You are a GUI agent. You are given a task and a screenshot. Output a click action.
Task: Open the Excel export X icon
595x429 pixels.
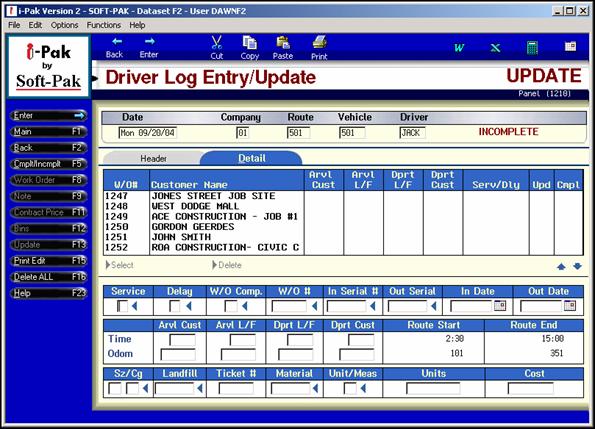tap(495, 48)
